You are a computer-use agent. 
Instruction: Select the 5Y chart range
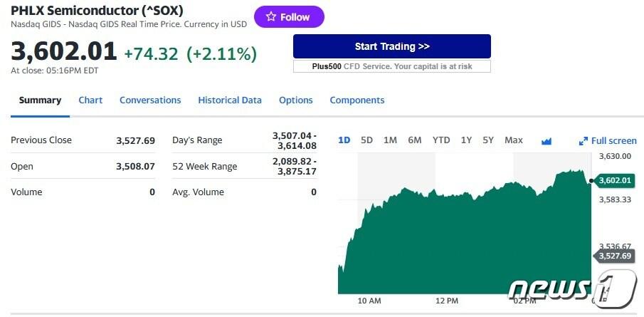click(x=488, y=140)
